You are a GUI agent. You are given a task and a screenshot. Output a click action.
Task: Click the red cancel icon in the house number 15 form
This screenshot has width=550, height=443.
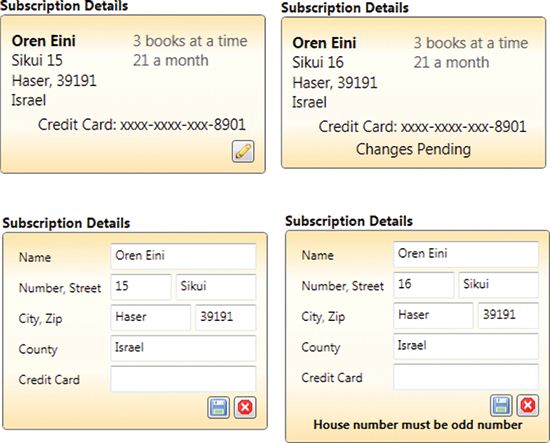pos(245,408)
